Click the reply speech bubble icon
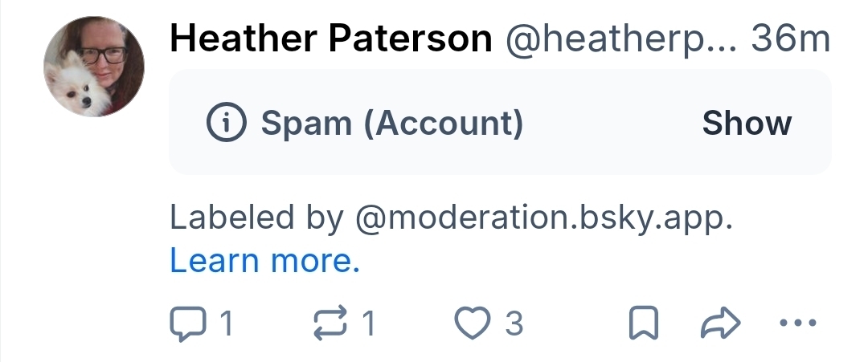The height and width of the screenshot is (362, 868). (186, 323)
